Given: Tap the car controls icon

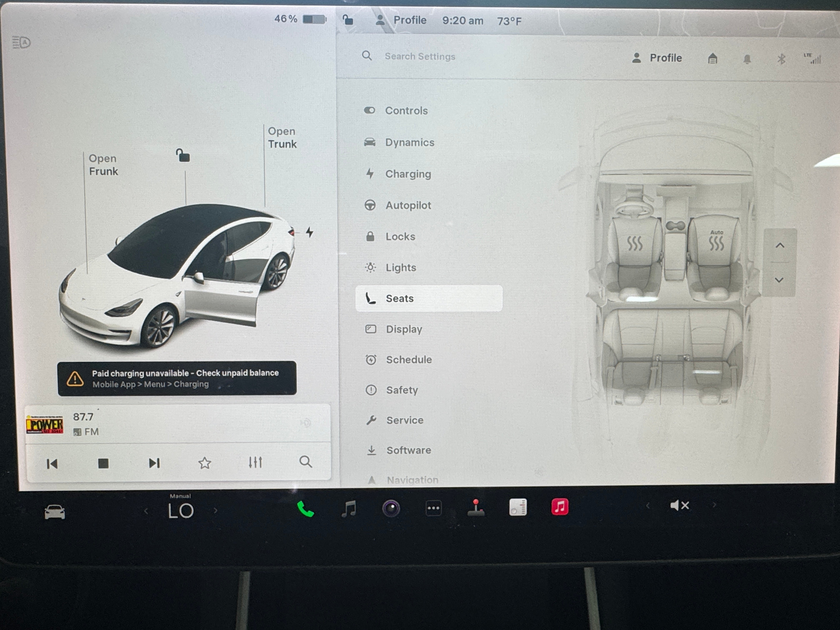Looking at the screenshot, I should pos(55,512).
